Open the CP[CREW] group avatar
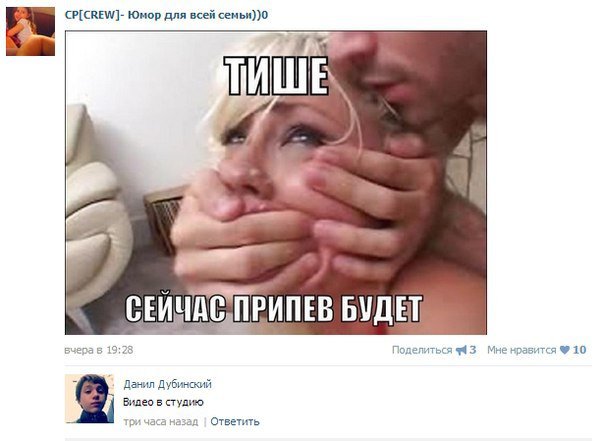The height and width of the screenshot is (441, 604). 30,31
